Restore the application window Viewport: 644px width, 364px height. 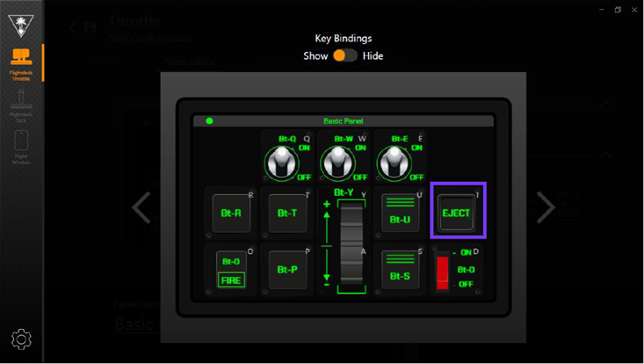pyautogui.click(x=618, y=10)
